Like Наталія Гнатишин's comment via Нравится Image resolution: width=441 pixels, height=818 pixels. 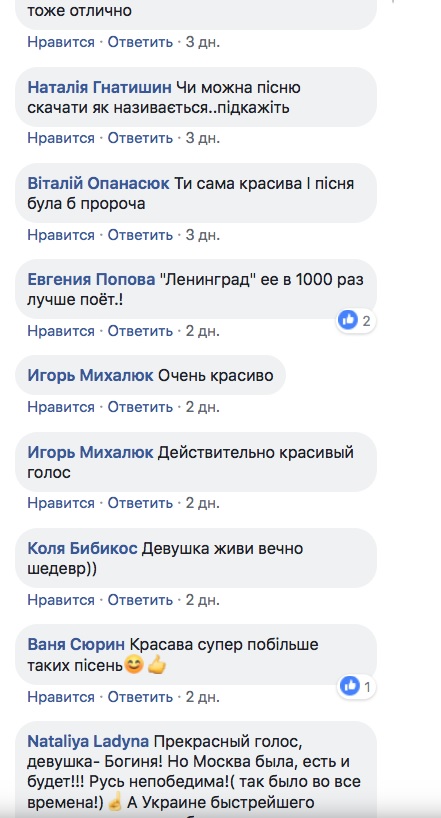(x=61, y=138)
